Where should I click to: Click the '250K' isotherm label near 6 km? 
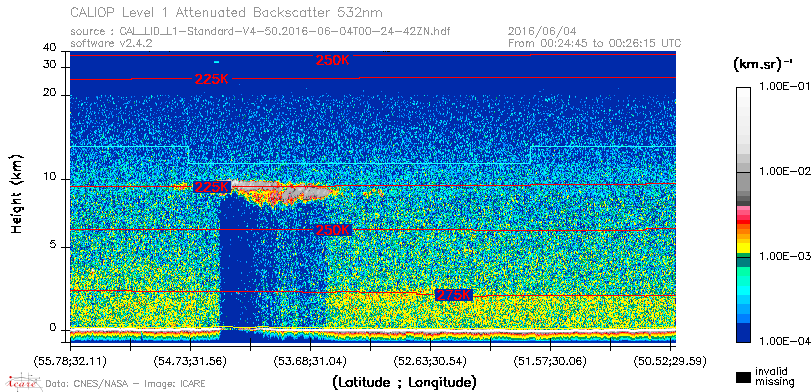coord(333,231)
